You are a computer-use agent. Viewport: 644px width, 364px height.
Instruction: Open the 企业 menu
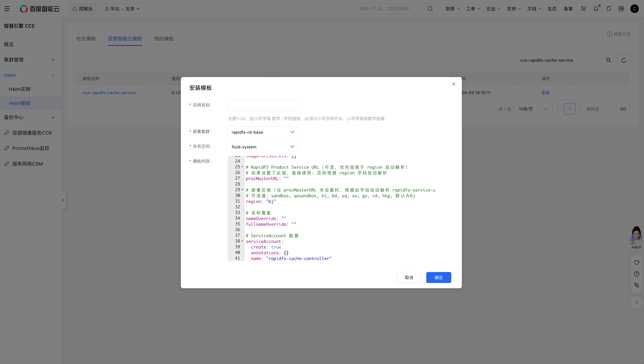point(493,9)
